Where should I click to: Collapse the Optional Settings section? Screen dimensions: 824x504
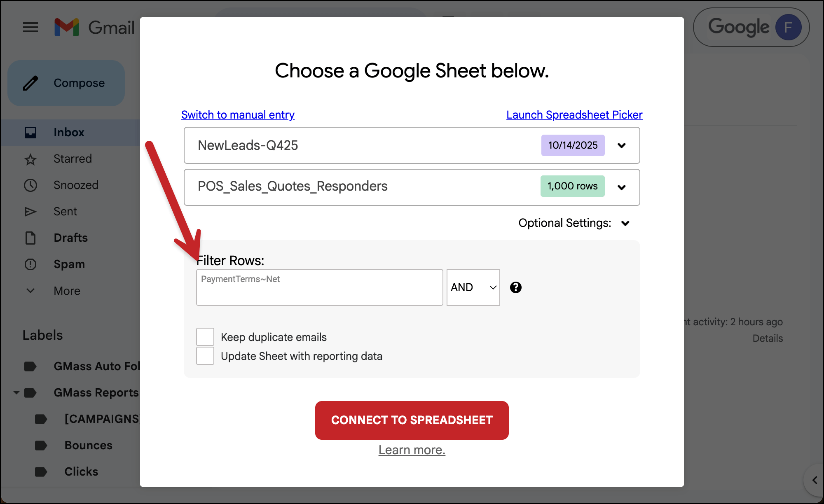(625, 223)
